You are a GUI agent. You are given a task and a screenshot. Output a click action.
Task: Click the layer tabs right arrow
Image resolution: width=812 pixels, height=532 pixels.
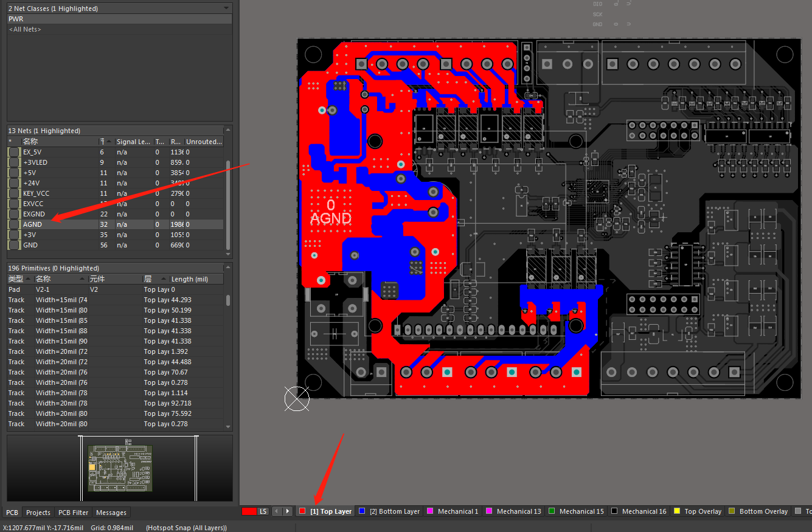(x=288, y=511)
